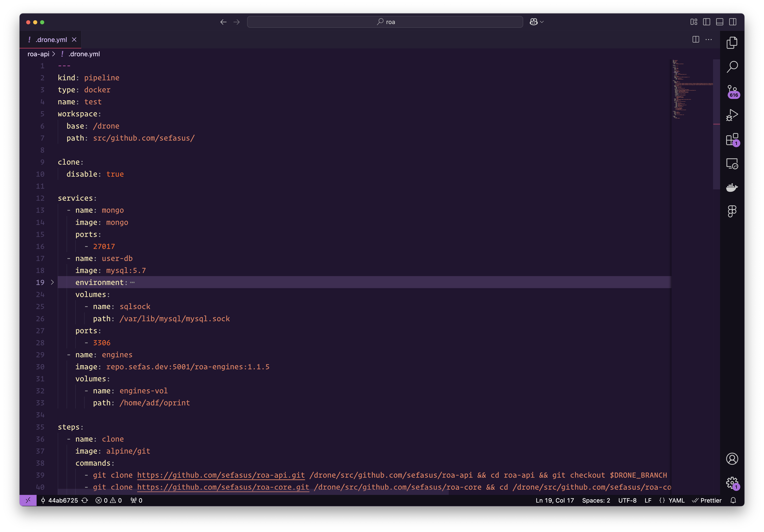Open the notifications bell
The width and height of the screenshot is (764, 532).
pos(733,500)
